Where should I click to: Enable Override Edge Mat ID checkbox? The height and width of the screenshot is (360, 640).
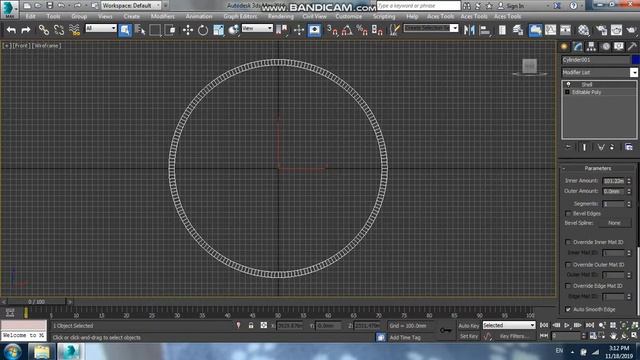(x=568, y=286)
